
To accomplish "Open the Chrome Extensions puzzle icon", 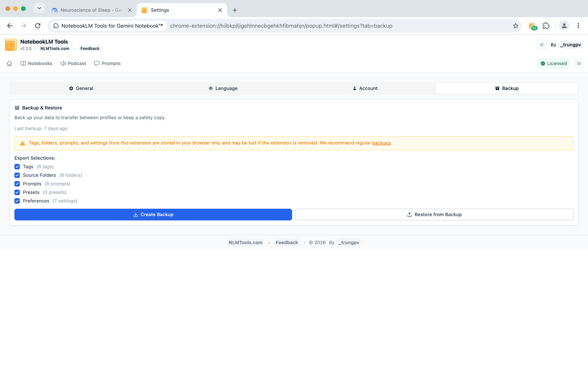I will [546, 26].
